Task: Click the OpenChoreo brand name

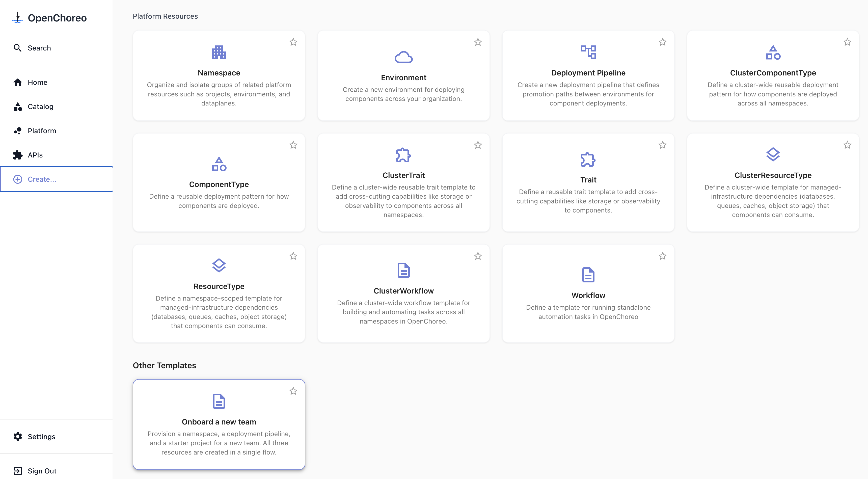Action: (x=57, y=18)
